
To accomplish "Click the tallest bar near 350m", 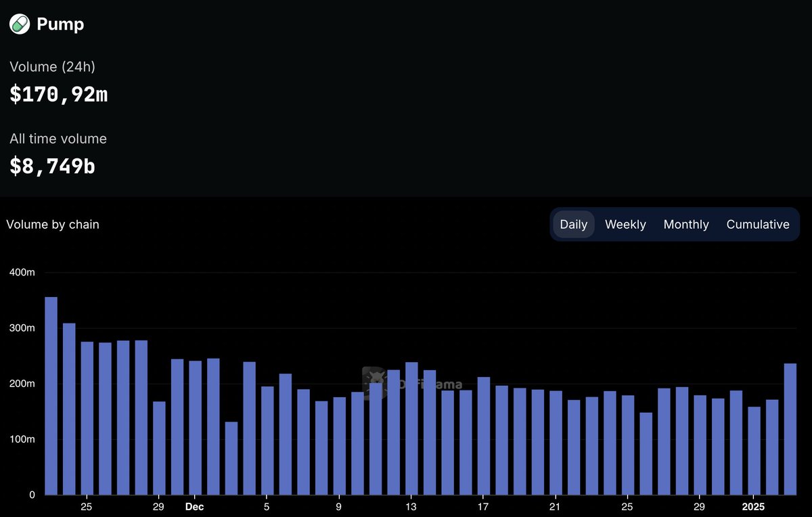I will click(51, 396).
